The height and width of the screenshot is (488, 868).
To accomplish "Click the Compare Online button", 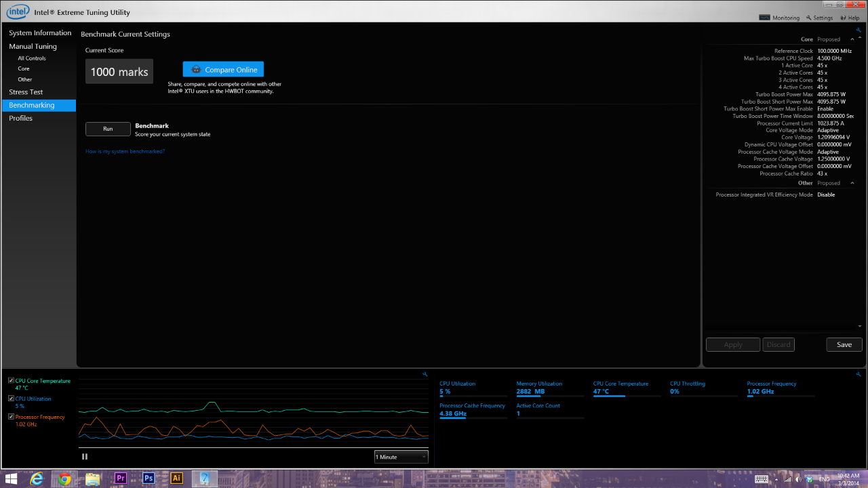I will coord(223,69).
